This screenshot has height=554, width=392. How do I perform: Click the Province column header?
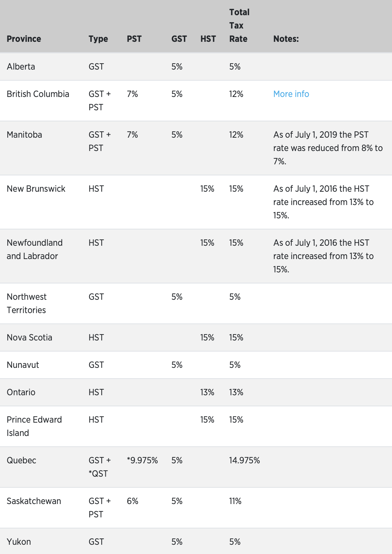coord(24,39)
